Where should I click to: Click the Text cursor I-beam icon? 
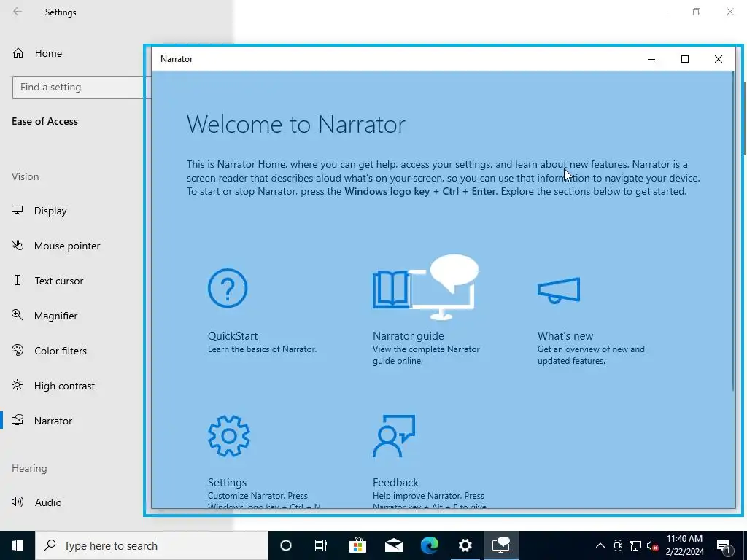(18, 280)
